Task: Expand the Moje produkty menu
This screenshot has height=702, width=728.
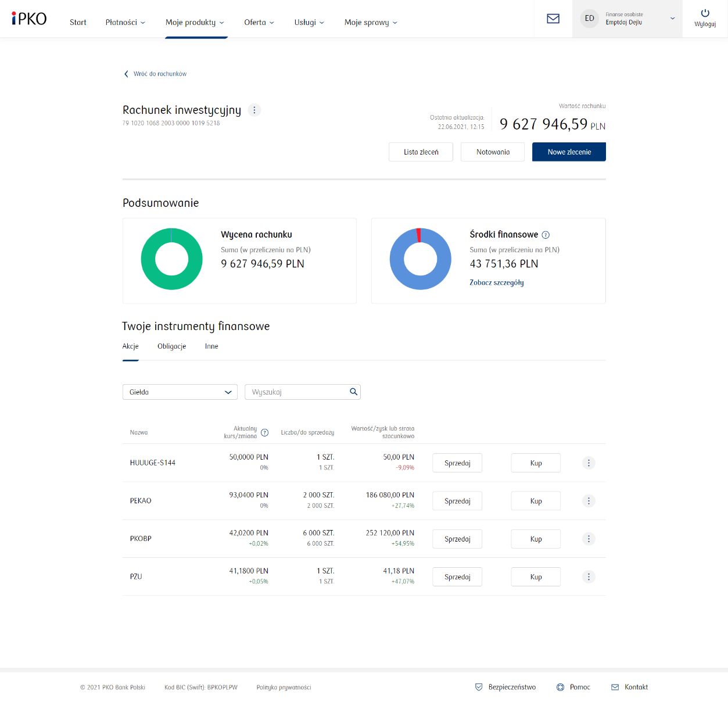Action: [195, 22]
